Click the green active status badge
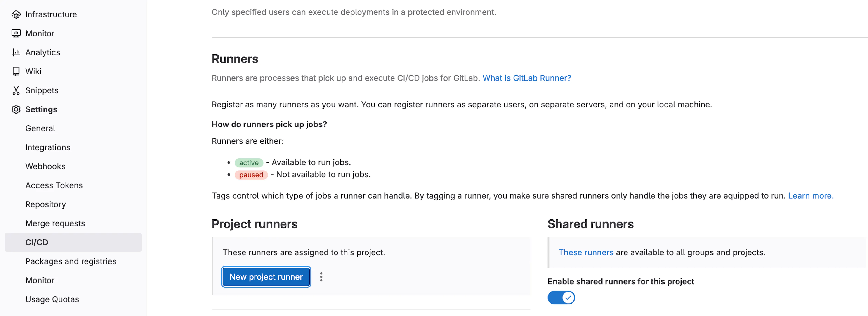 [249, 162]
